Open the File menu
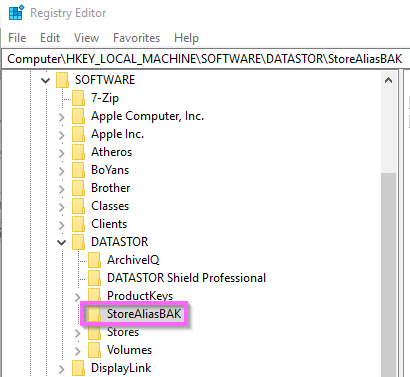410x377 pixels. 17,38
